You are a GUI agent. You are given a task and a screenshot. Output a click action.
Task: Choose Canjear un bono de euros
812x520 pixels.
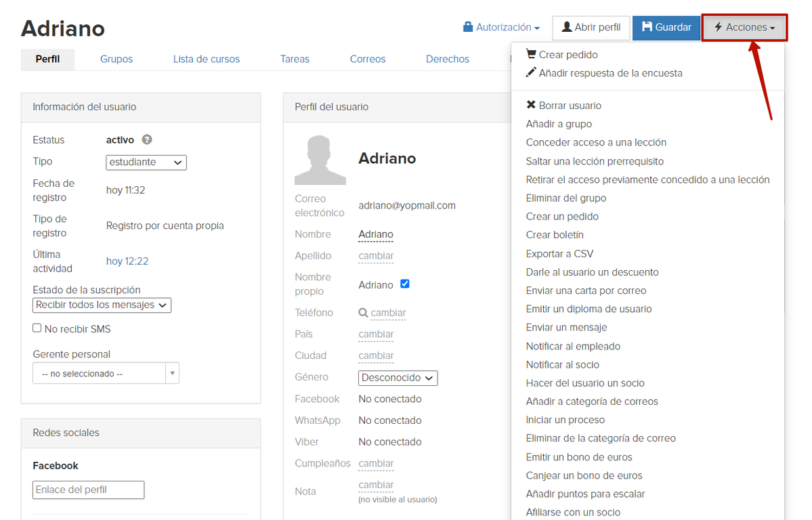[584, 475]
